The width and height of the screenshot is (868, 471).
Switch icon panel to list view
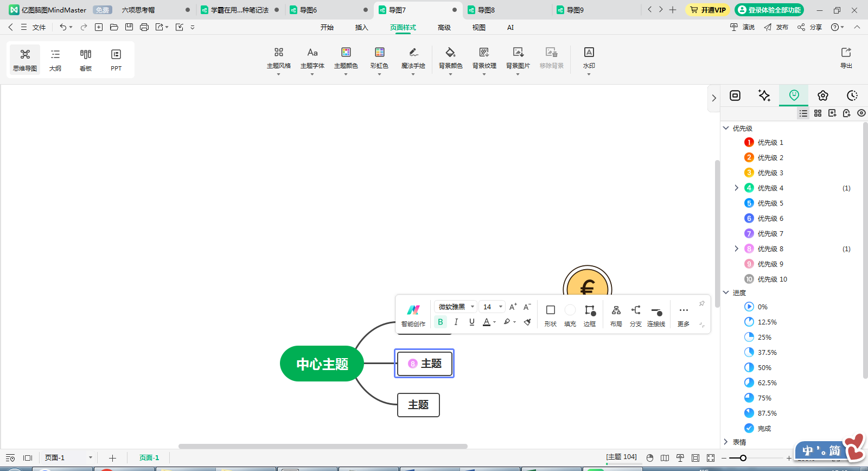803,113
